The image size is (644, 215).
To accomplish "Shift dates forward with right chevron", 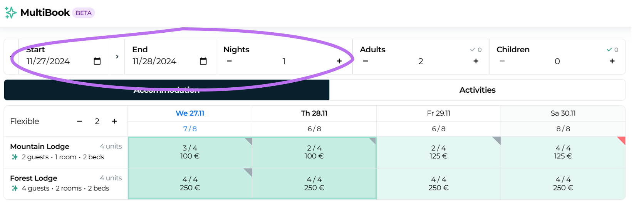I will click(117, 57).
